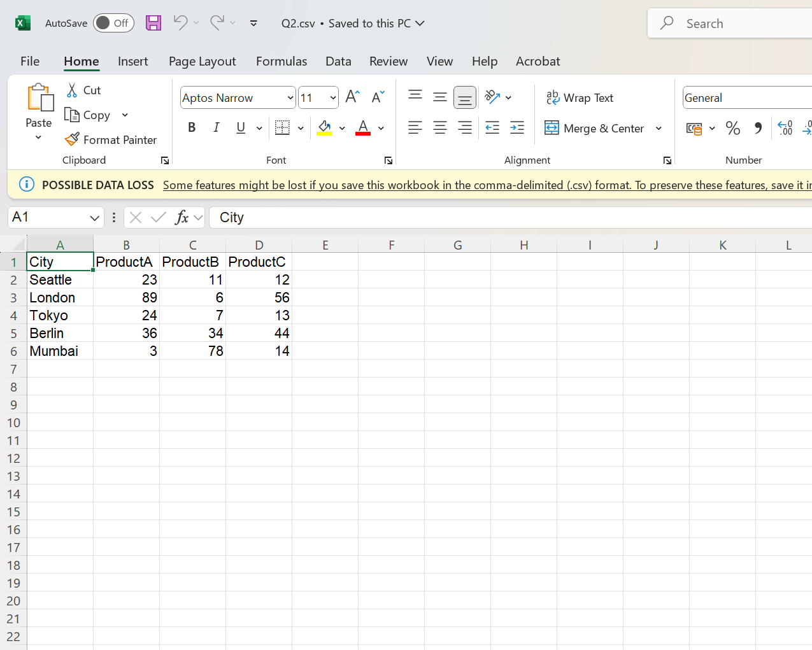Click the Align Left icon

click(415, 128)
